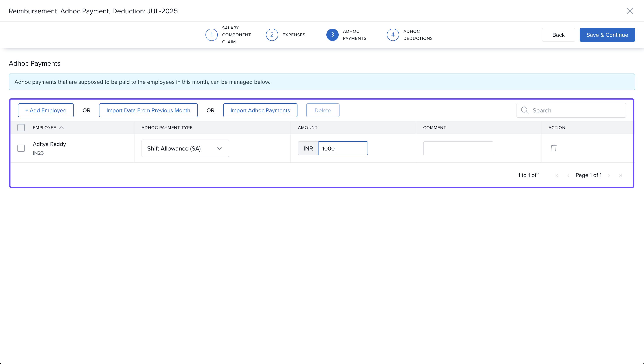Click the step 1 circle icon

click(211, 35)
